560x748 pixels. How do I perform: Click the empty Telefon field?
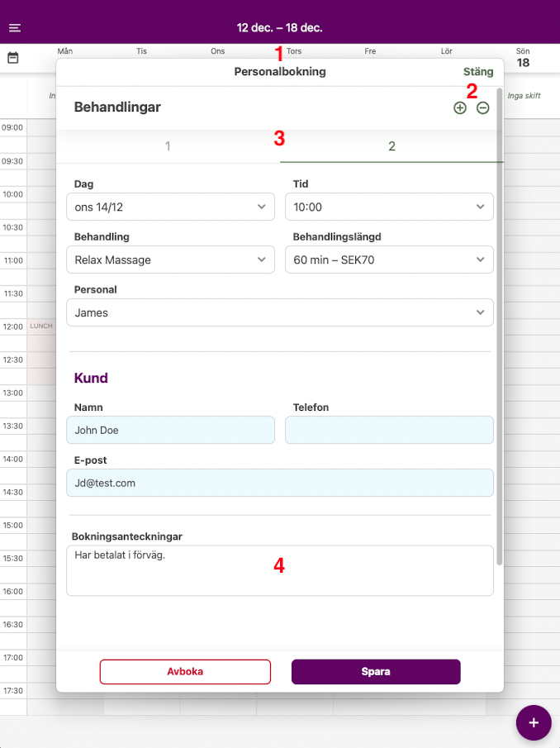tap(389, 430)
